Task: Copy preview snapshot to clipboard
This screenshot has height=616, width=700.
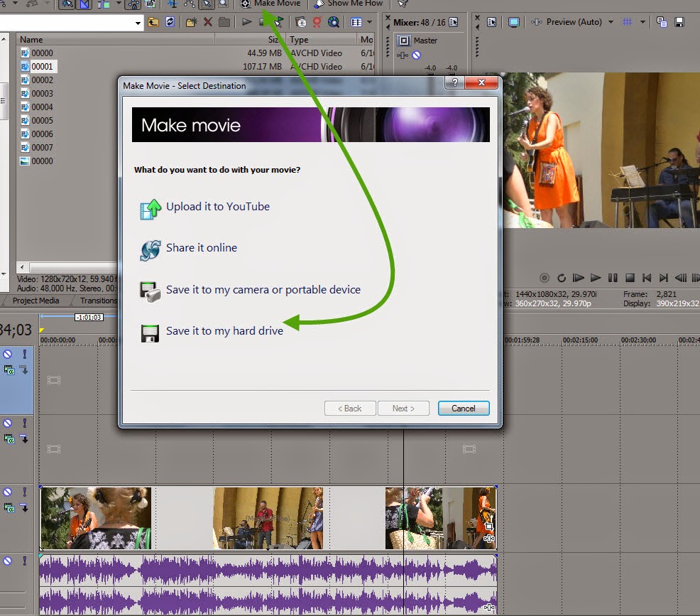Action: coord(662,22)
